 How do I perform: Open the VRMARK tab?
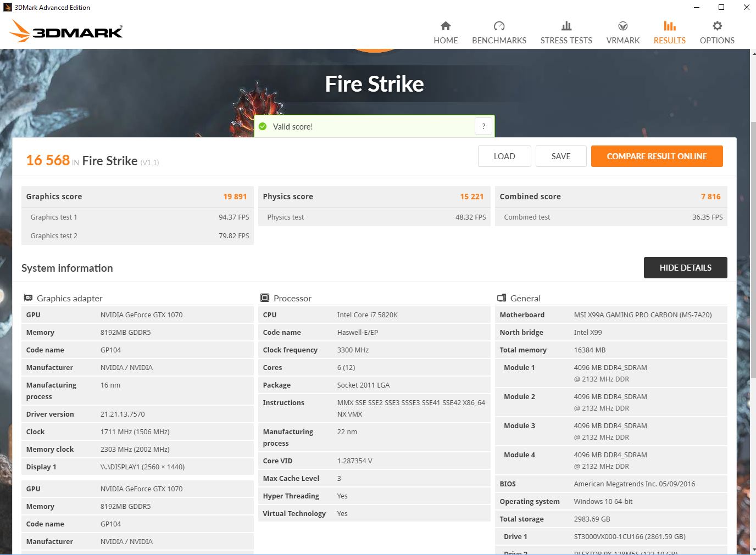point(623,33)
